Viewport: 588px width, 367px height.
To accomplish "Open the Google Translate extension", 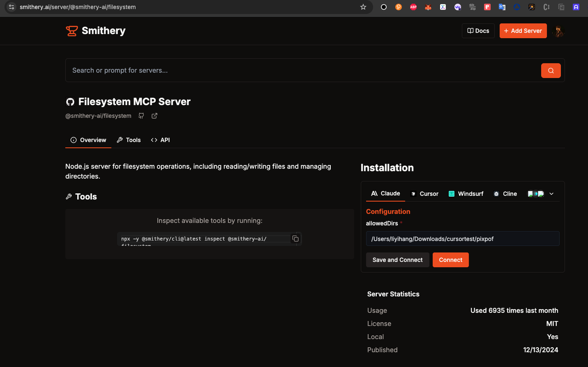I will [x=502, y=7].
